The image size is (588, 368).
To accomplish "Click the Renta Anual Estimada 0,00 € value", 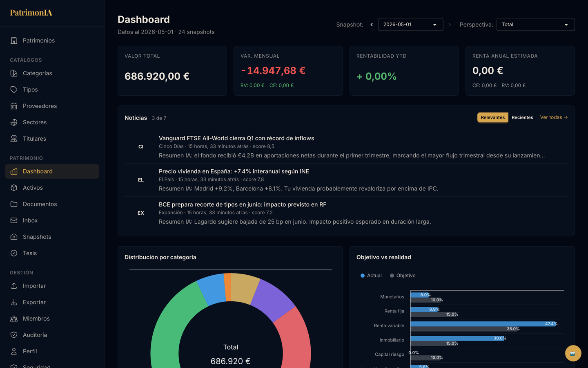I will point(488,71).
